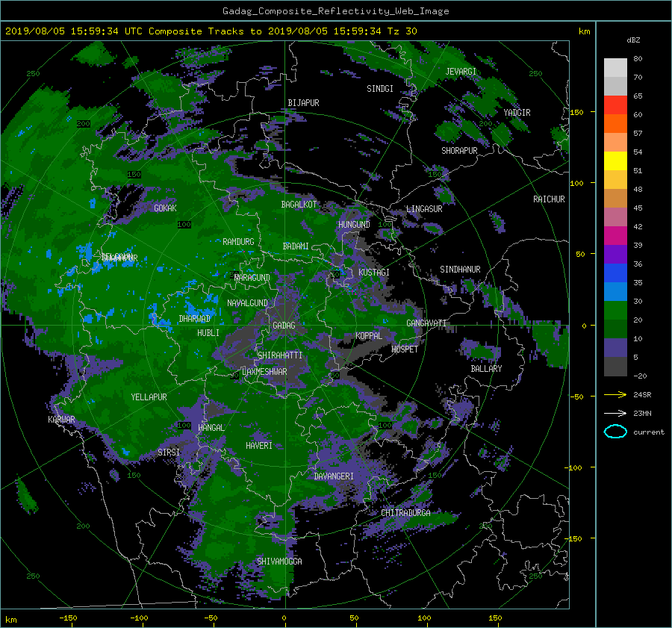Image resolution: width=672 pixels, height=628 pixels.
Task: Click the BAGALKOT city label
Action: pos(299,205)
